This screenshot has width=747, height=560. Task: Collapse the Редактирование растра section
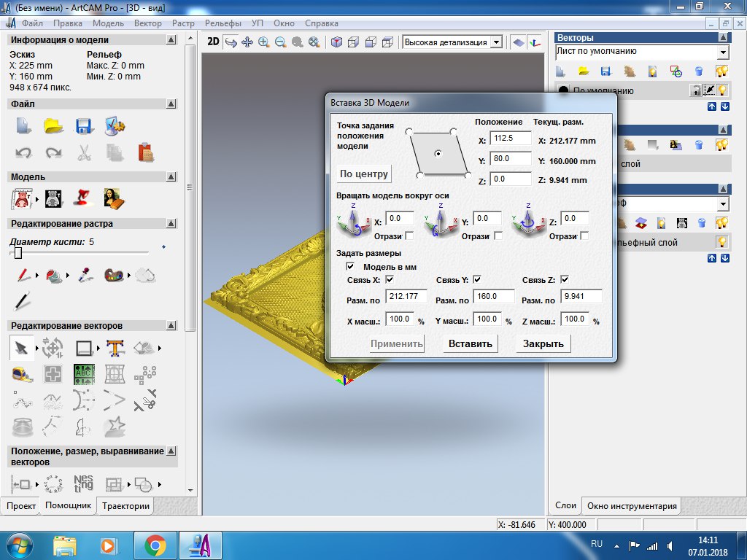click(171, 223)
